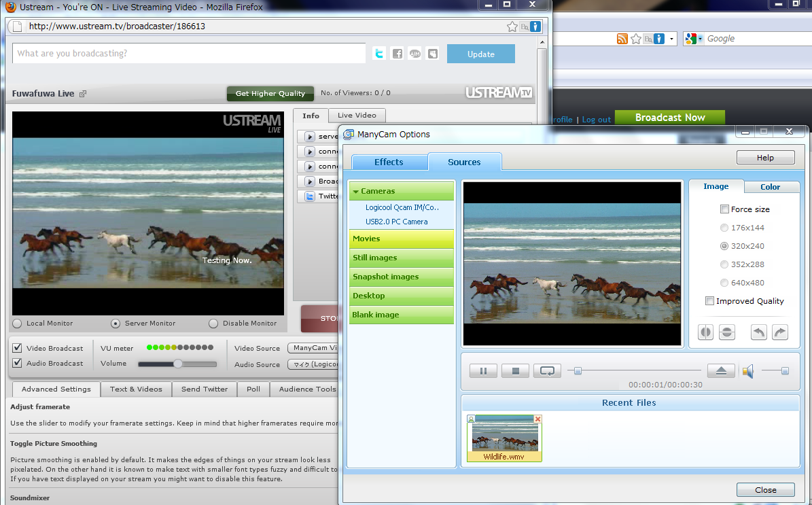This screenshot has width=812, height=505.
Task: Uncheck the Video Broadcast checkbox
Action: [x=18, y=348]
